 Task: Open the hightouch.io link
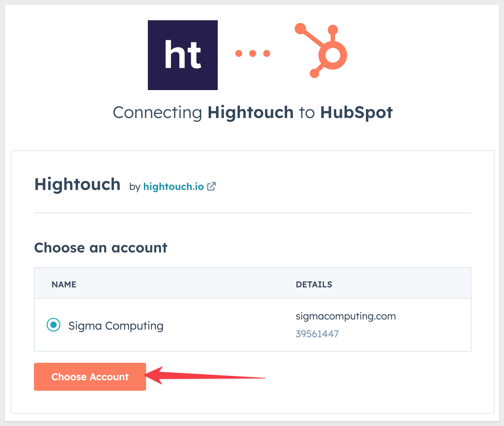(174, 186)
